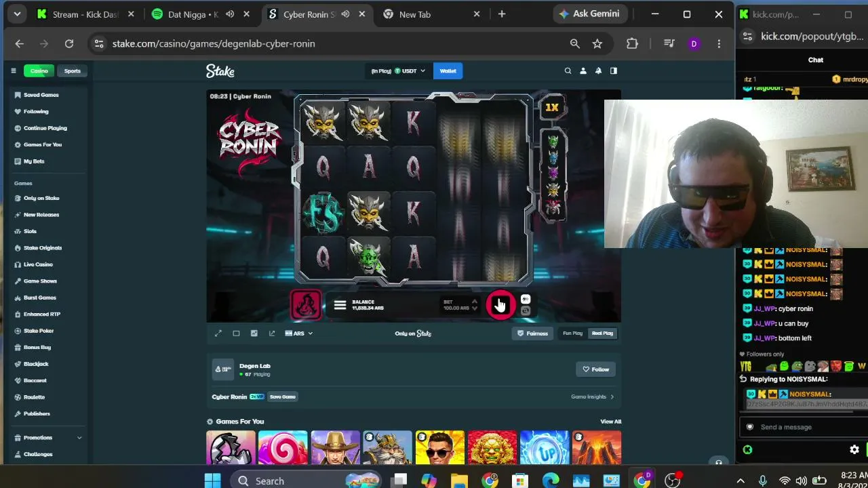Open the Baccarat category

click(35, 381)
